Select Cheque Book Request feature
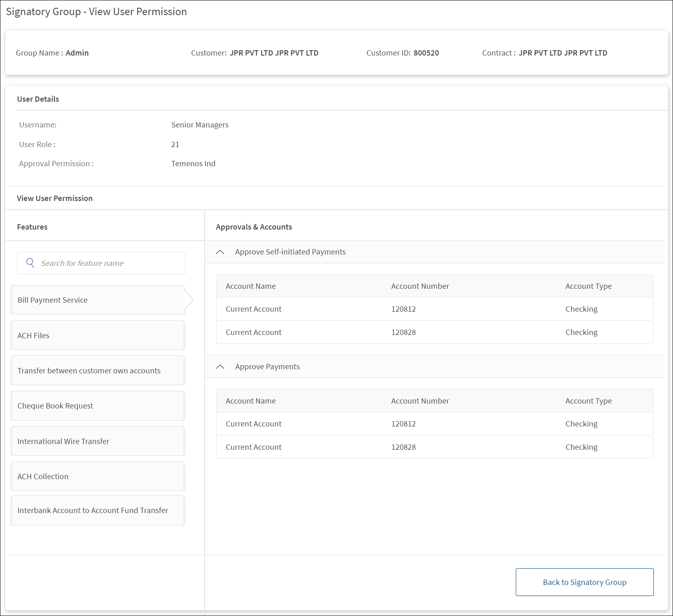 (x=98, y=406)
